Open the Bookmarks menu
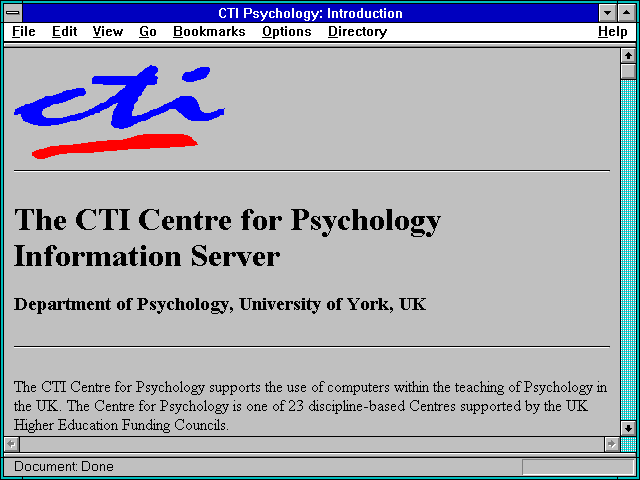Image resolution: width=640 pixels, height=480 pixels. (x=209, y=32)
